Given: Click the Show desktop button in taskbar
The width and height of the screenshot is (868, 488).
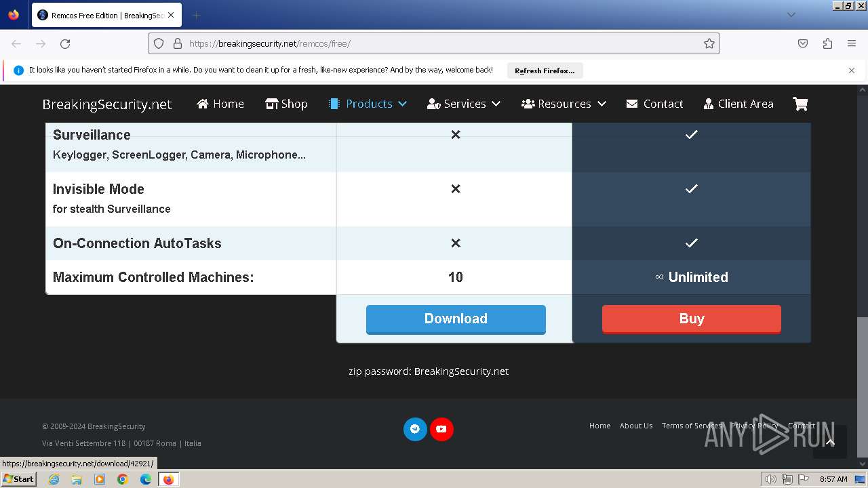Looking at the screenshot, I should pos(860,479).
